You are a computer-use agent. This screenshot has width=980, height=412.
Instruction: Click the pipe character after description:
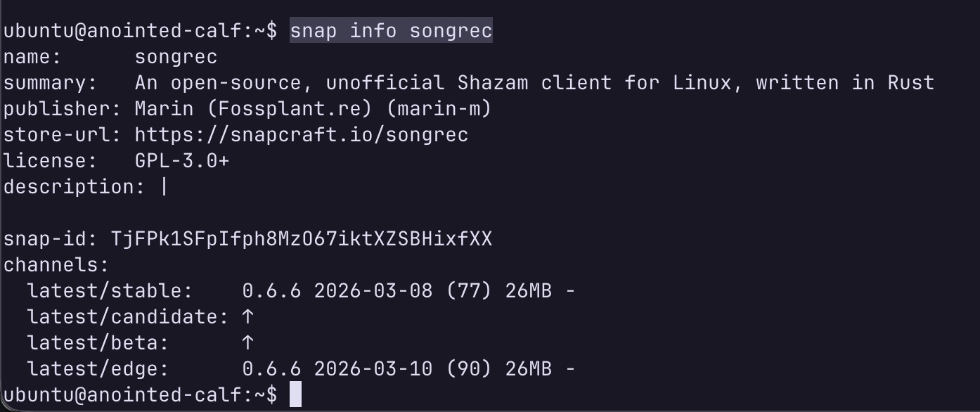[x=165, y=187]
